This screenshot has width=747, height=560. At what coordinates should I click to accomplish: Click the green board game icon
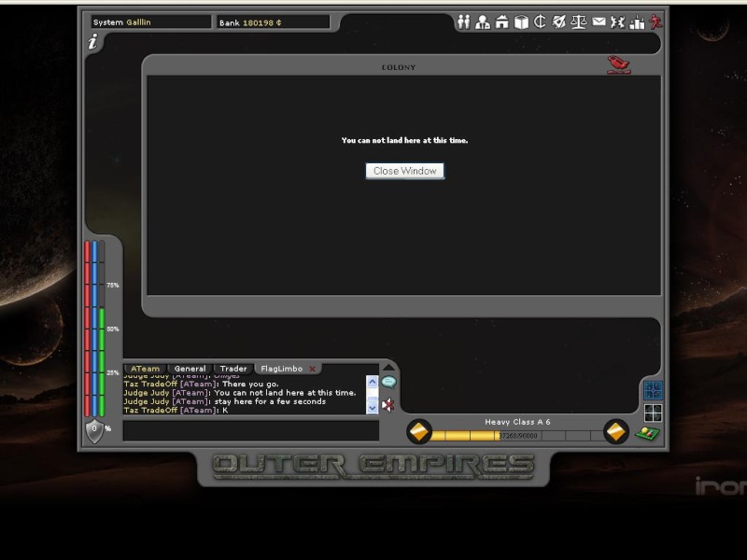tap(647, 433)
